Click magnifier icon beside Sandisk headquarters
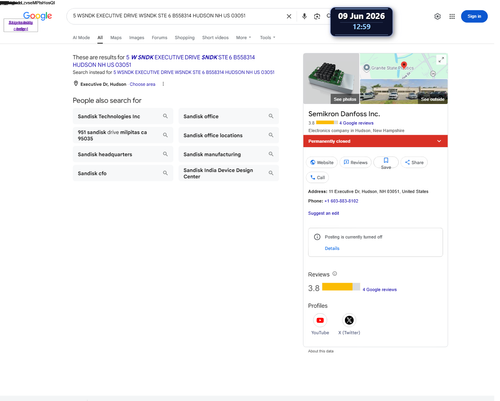 point(165,154)
